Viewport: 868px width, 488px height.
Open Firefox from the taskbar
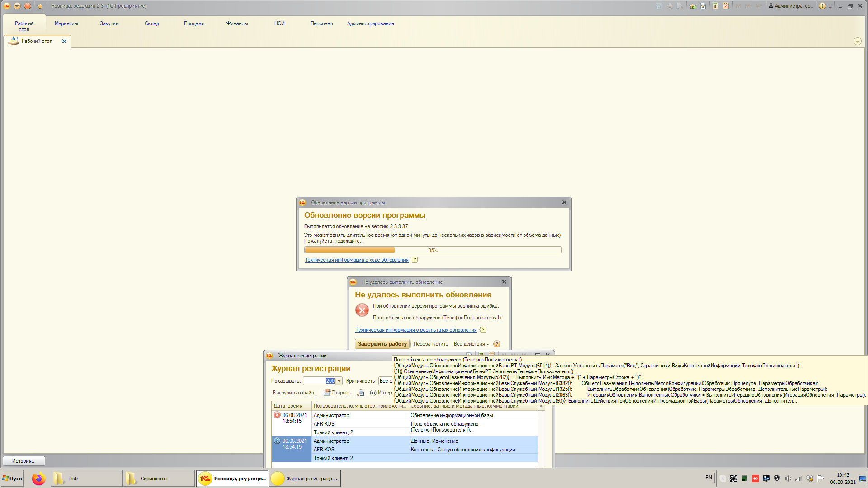tap(39, 479)
